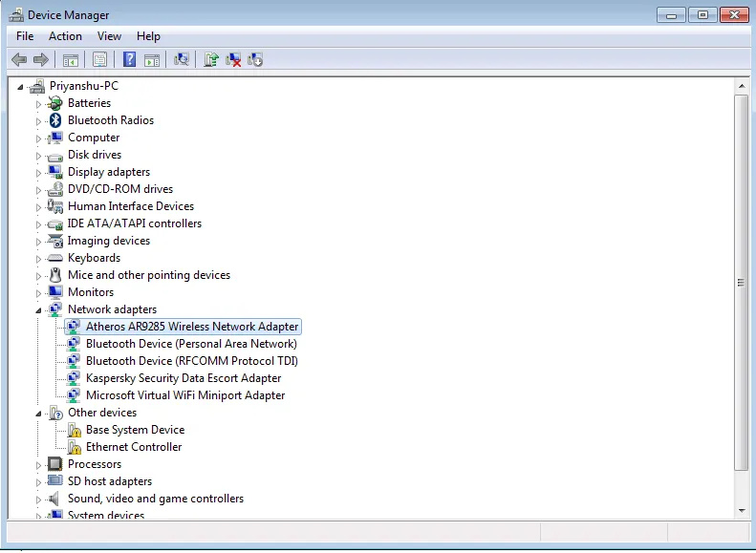The width and height of the screenshot is (756, 553).
Task: Click the Uninstall device red X icon
Action: pyautogui.click(x=234, y=60)
